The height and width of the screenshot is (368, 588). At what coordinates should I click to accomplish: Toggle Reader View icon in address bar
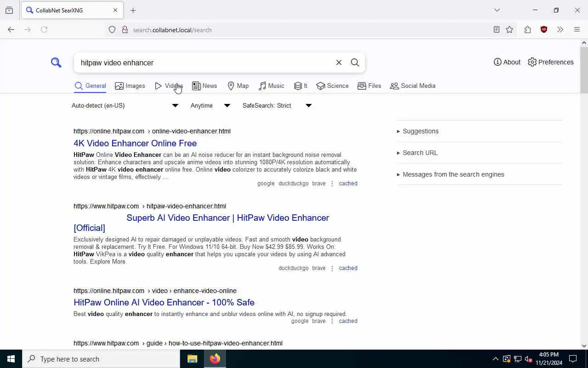click(497, 29)
